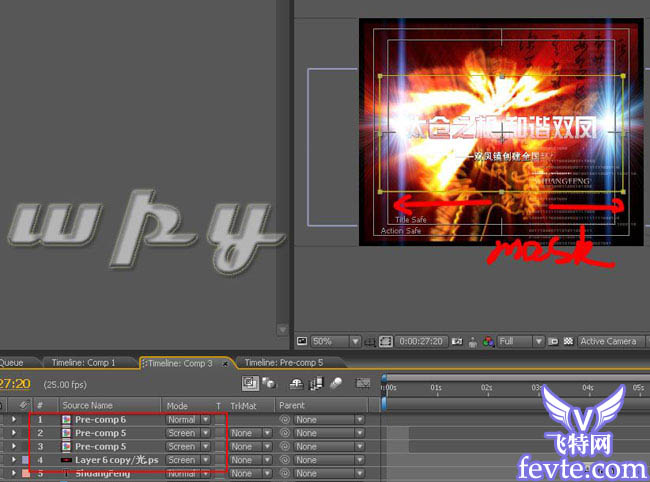Click the Shy layers toggle icon
The image size is (650, 482).
296,384
